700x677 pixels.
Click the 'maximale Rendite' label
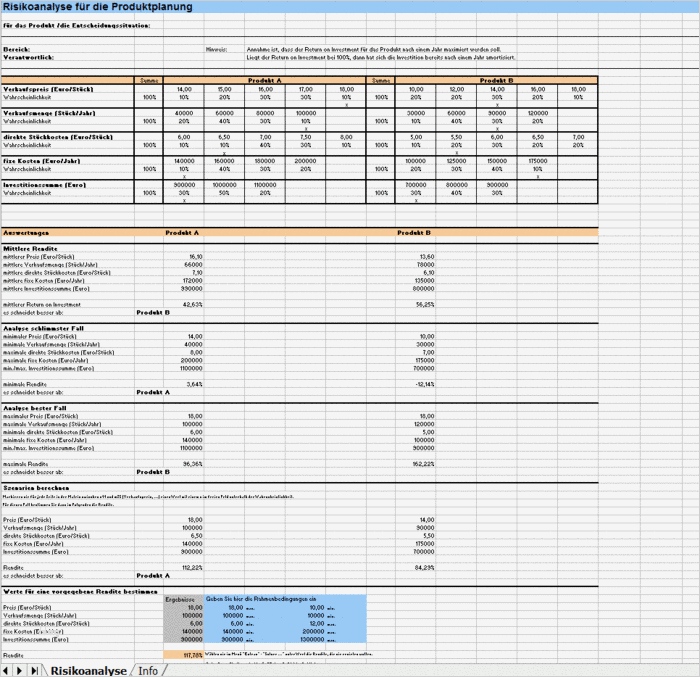25,464
